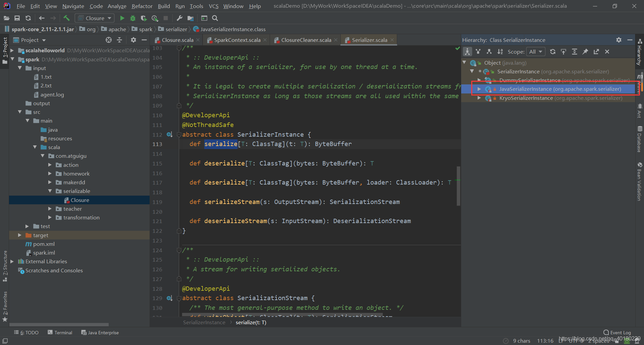Click the Project panel horizontal scrollbar

click(x=59, y=325)
